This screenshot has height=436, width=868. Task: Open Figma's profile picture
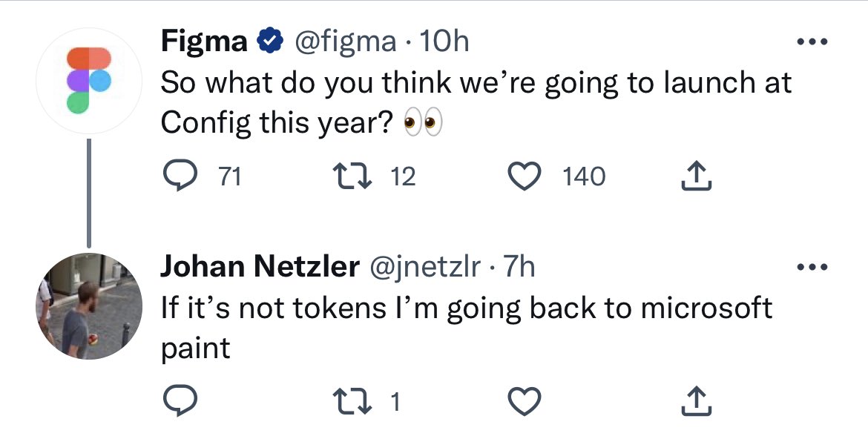click(89, 82)
